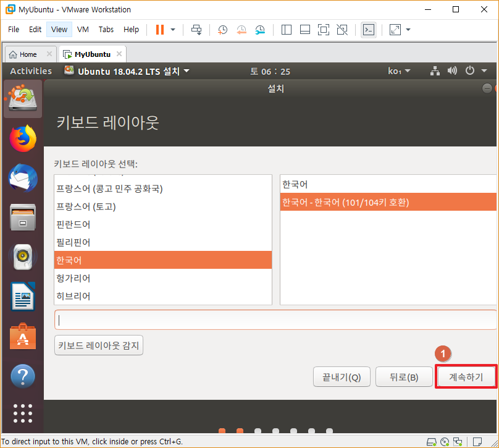499x448 pixels.
Task: Enter full screen mode
Action: click(324, 30)
